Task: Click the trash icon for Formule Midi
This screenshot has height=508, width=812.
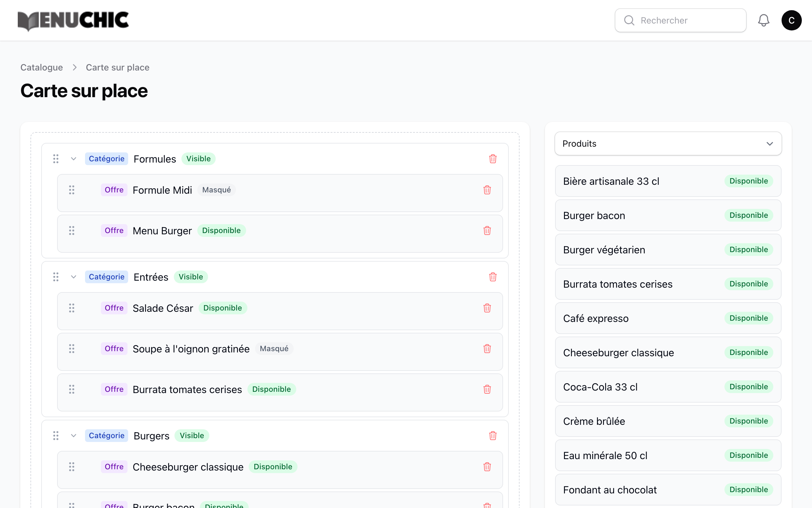Action: [487, 190]
